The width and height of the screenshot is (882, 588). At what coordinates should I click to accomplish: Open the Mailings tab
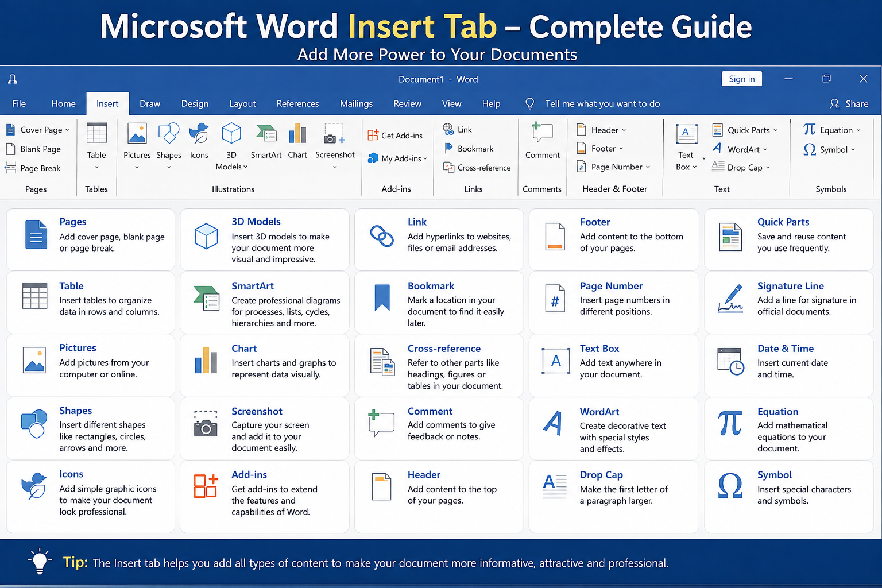(356, 103)
